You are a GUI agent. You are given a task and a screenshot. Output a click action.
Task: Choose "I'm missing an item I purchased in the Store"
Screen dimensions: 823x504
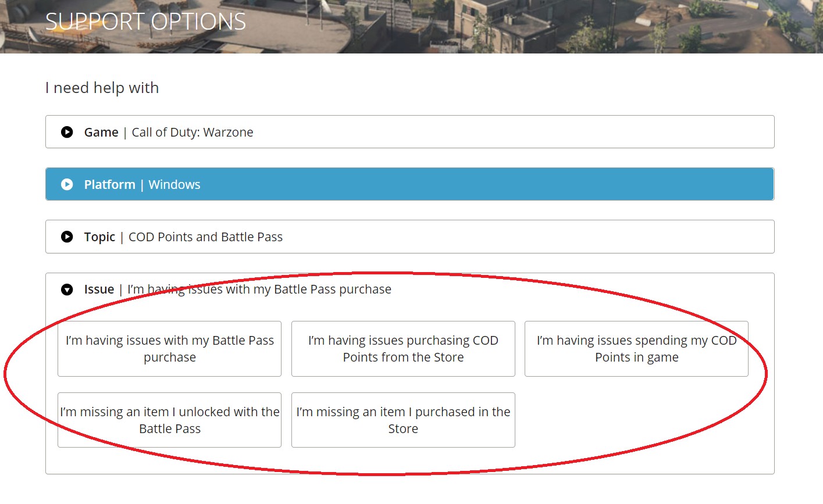point(403,420)
